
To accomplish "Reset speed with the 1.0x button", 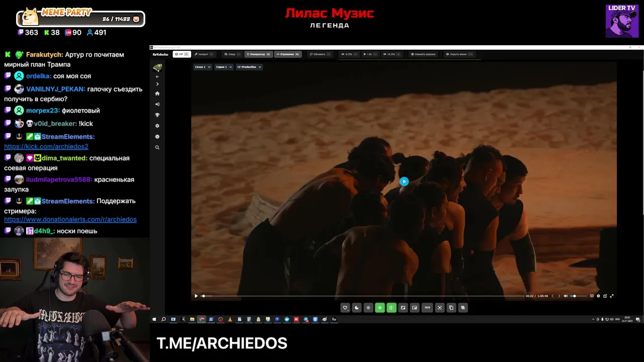I will tap(370, 54).
